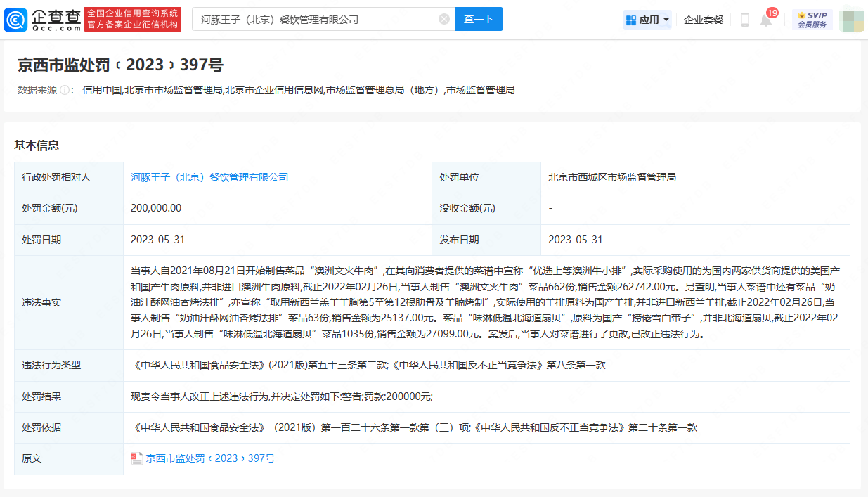Click the 没收金额(元) label cell
Screen dimensions: 868x497
point(486,208)
